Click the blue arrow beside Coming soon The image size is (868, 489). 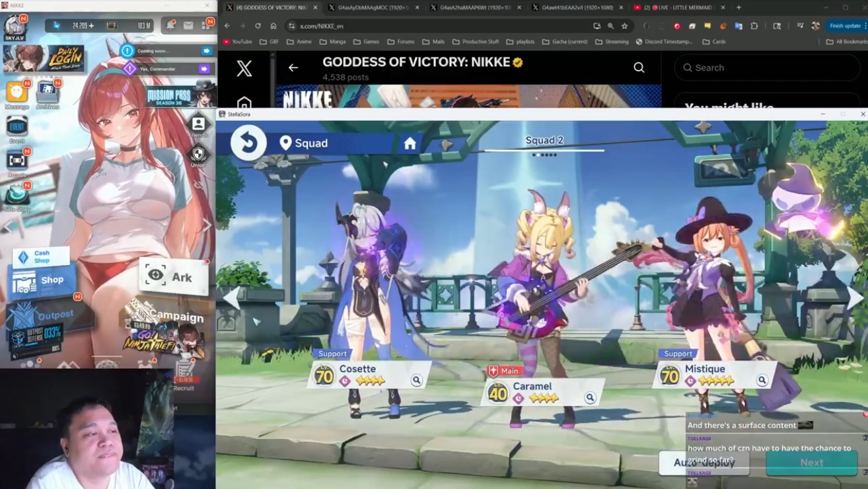206,51
